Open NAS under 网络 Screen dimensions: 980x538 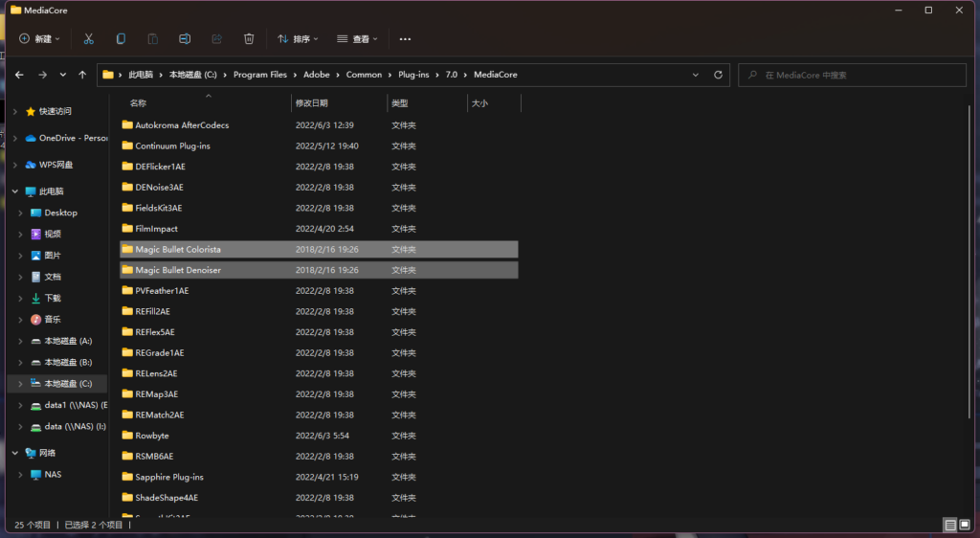click(x=53, y=474)
